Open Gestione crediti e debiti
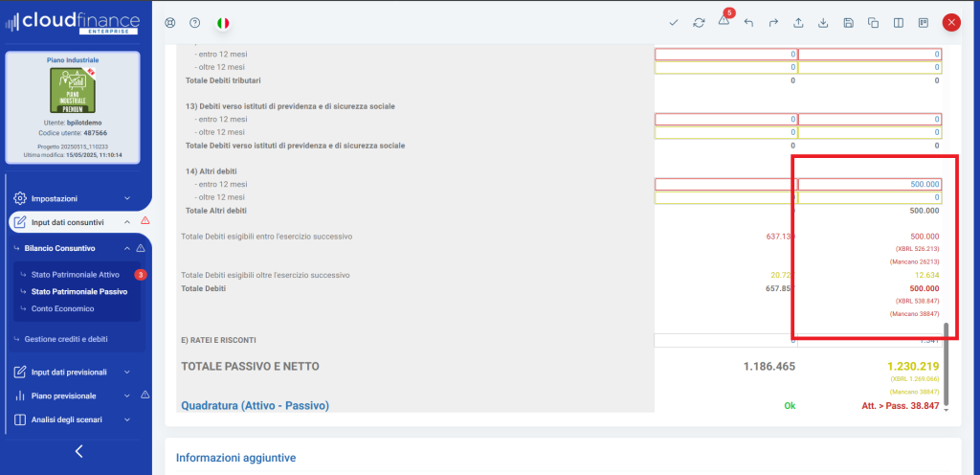This screenshot has width=980, height=475. (x=66, y=339)
